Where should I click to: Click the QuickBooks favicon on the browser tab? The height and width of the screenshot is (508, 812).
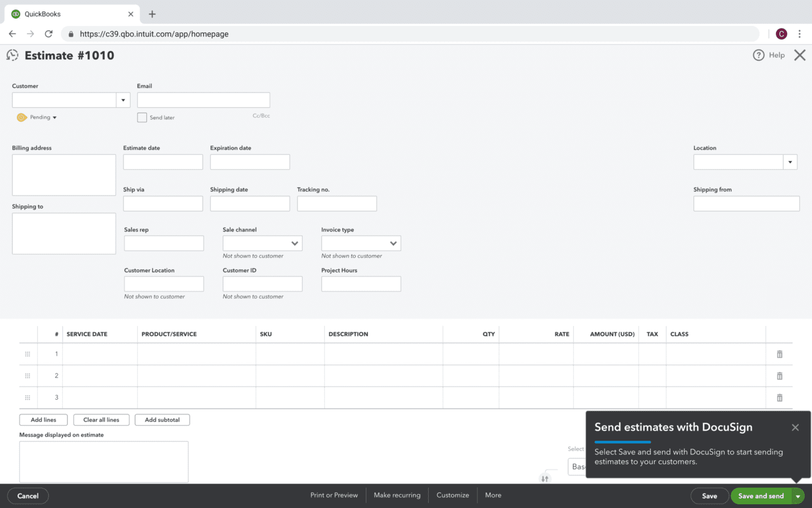tap(15, 14)
